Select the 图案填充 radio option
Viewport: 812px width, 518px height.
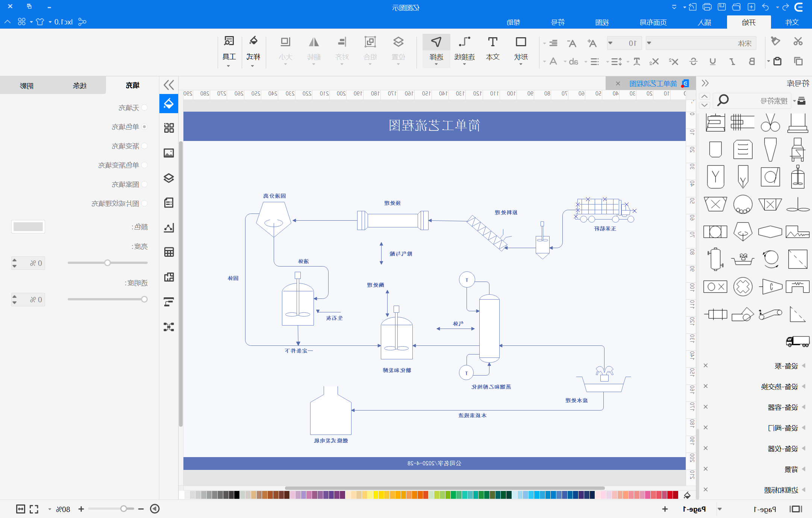coord(144,184)
